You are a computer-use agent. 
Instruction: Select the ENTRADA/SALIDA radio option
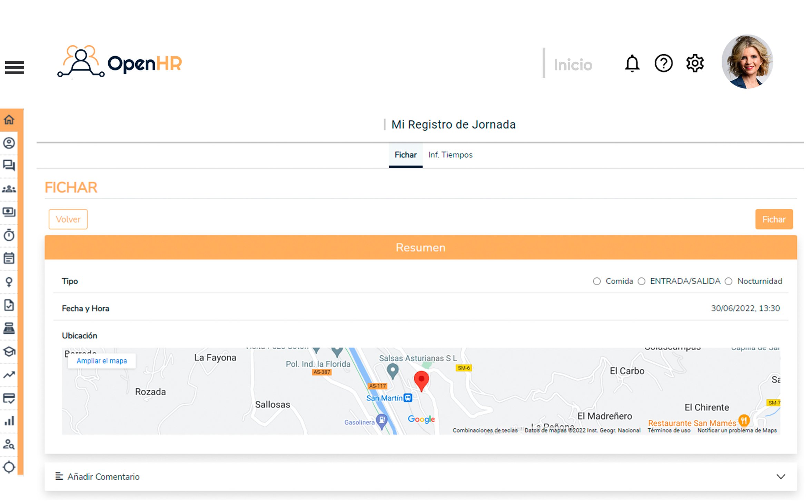[x=641, y=281]
